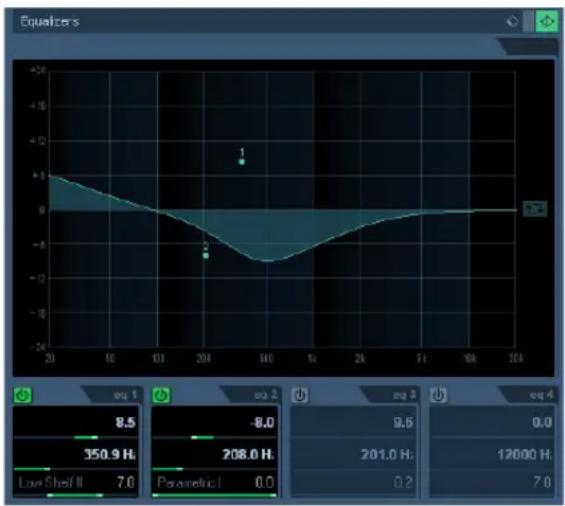Click the green Equalizers panel button

pos(547,22)
